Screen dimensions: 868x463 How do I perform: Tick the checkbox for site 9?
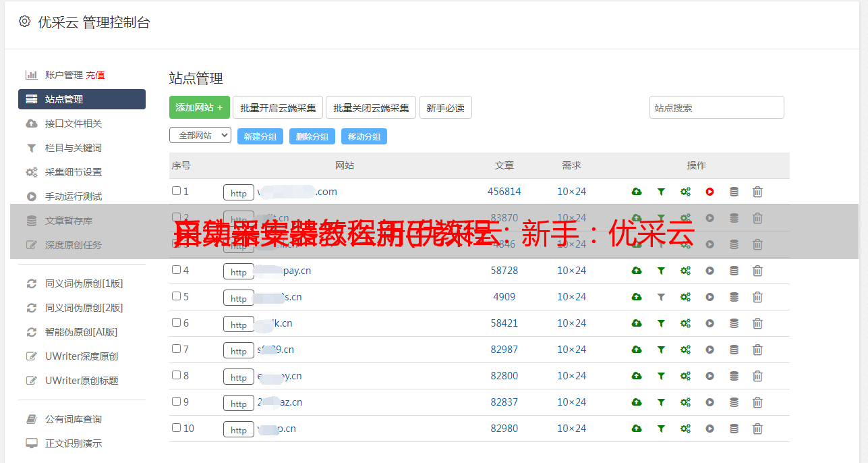[176, 402]
